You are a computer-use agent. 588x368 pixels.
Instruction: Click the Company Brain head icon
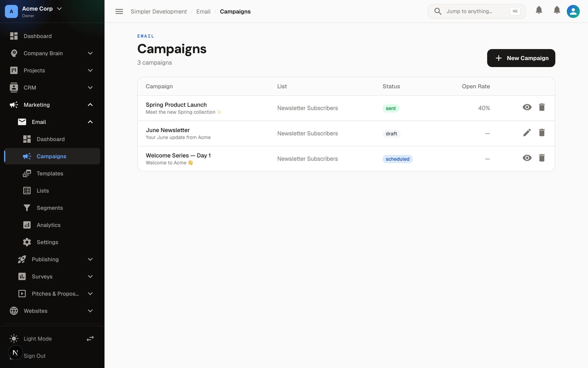pos(14,53)
